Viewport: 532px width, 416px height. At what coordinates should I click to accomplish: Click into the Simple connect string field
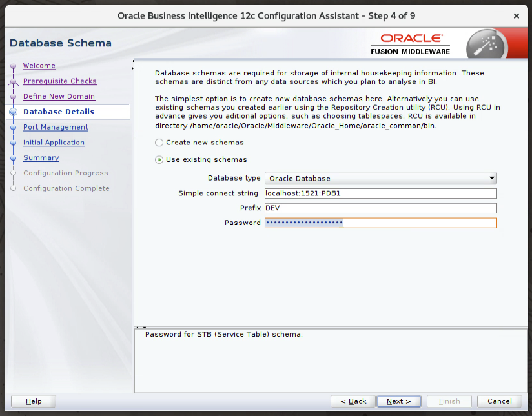[381, 193]
